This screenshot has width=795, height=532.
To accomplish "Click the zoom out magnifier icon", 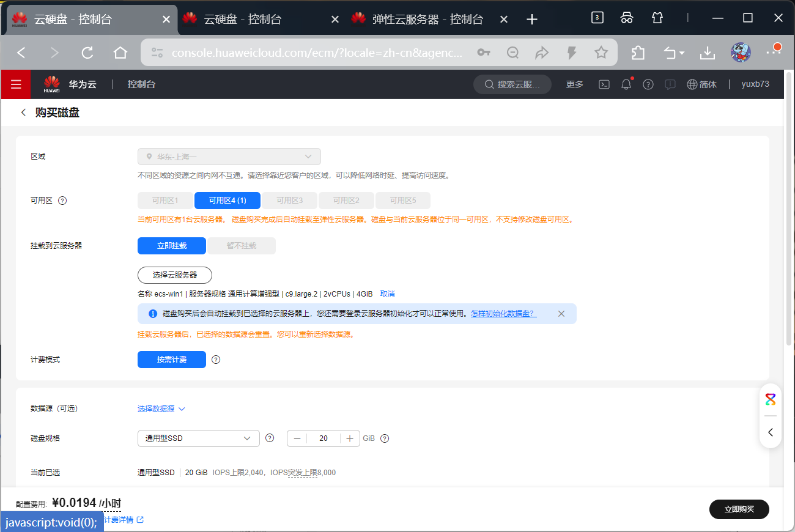I will (513, 53).
